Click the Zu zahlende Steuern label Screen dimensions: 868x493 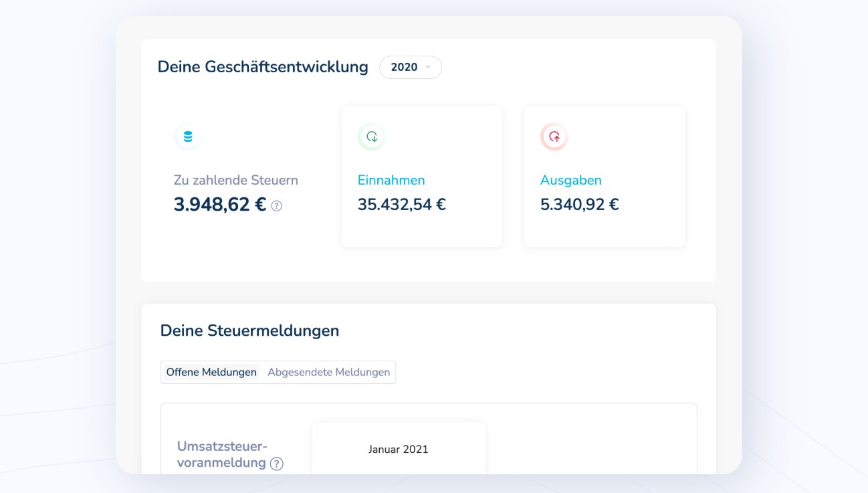[x=236, y=180]
